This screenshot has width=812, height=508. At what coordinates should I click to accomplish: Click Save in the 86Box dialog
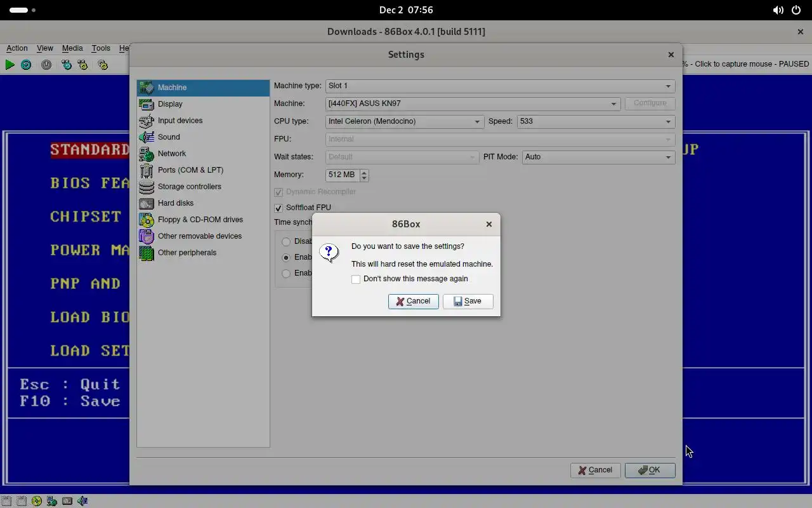click(x=468, y=302)
